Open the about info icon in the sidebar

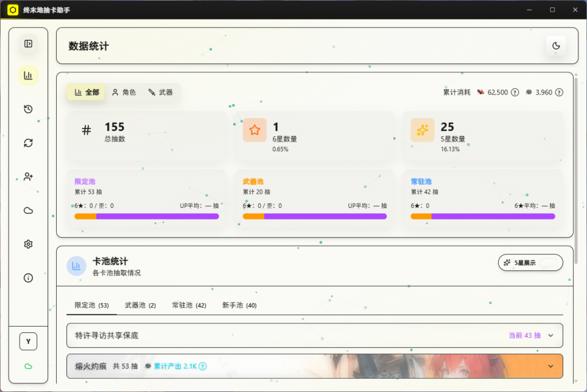28,277
